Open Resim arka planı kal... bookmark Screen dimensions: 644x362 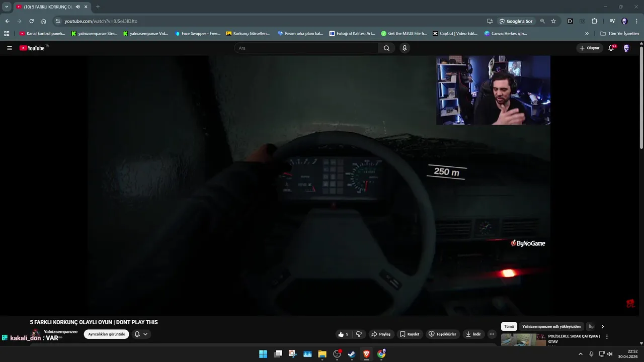(300, 34)
